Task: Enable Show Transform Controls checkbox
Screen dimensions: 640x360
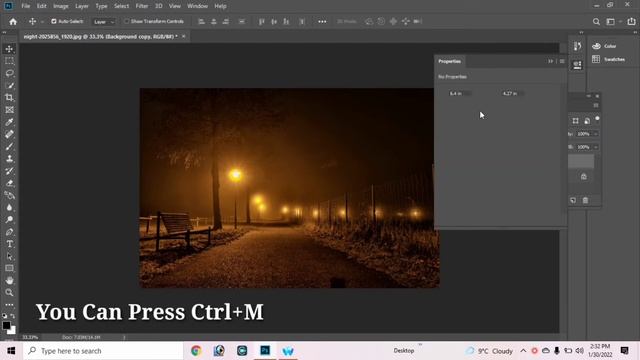Action: (x=127, y=21)
